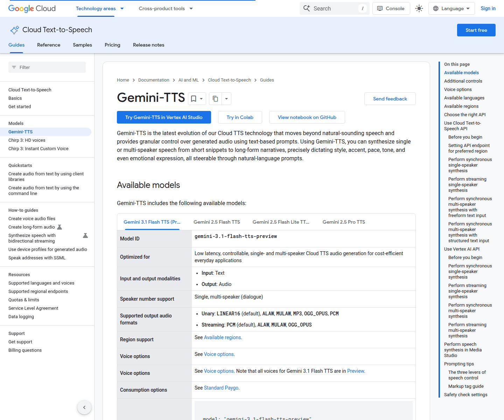
Task: Click the copy page icon
Action: [215, 99]
